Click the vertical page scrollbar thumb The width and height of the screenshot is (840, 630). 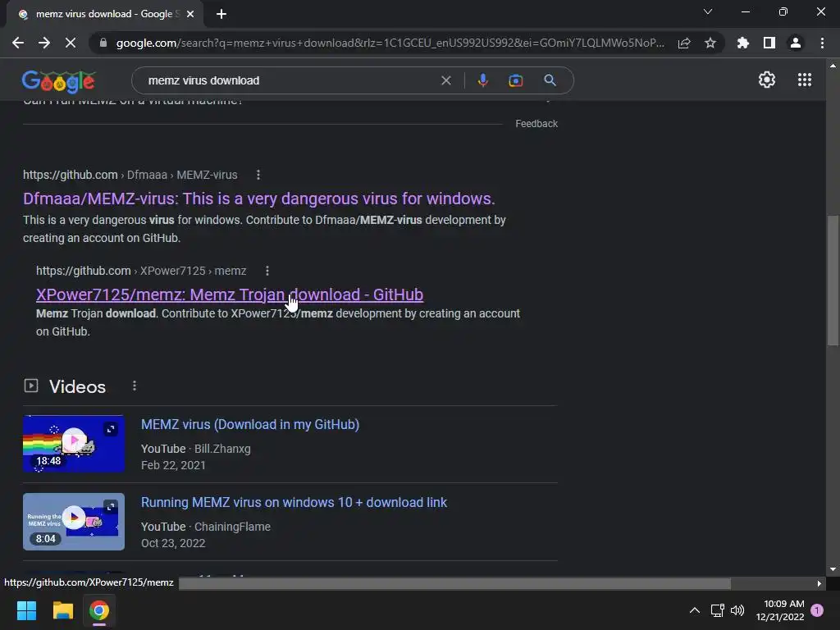click(833, 281)
